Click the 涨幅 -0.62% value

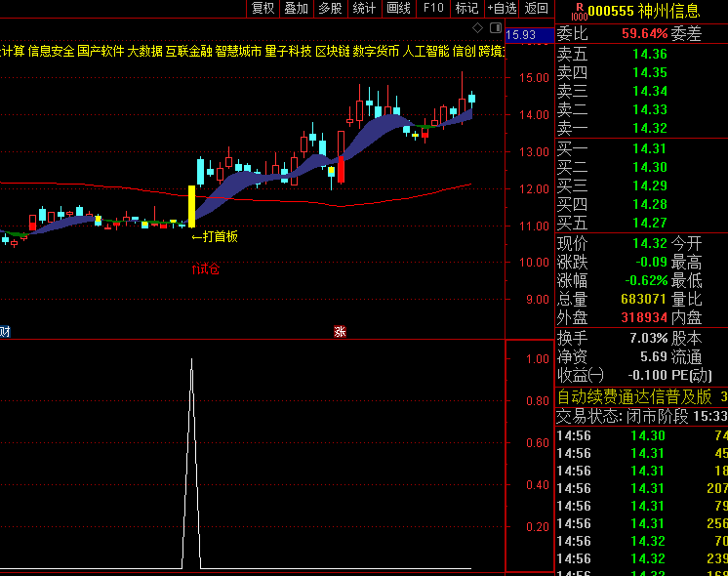[x=646, y=281]
